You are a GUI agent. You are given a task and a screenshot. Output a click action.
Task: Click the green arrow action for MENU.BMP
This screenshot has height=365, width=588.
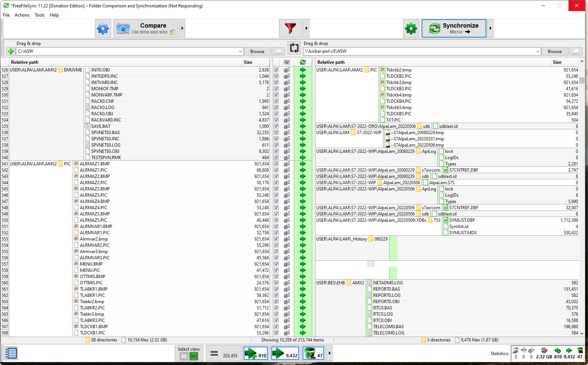(303, 264)
